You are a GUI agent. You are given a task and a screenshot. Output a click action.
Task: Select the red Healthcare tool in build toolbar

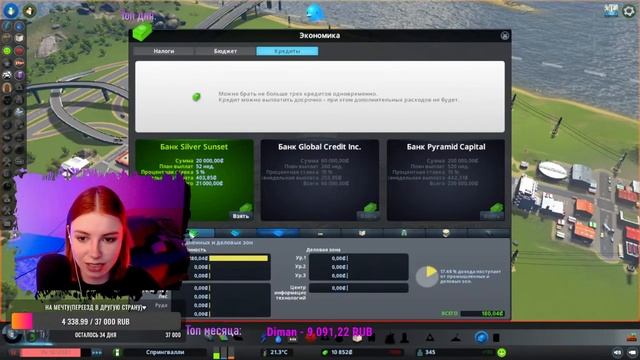pyautogui.click(x=311, y=338)
